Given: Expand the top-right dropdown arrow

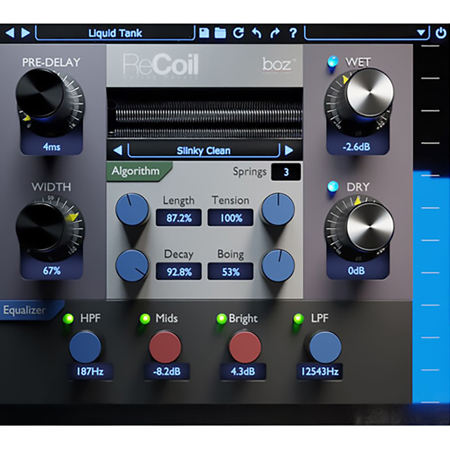Looking at the screenshot, I should click(421, 33).
